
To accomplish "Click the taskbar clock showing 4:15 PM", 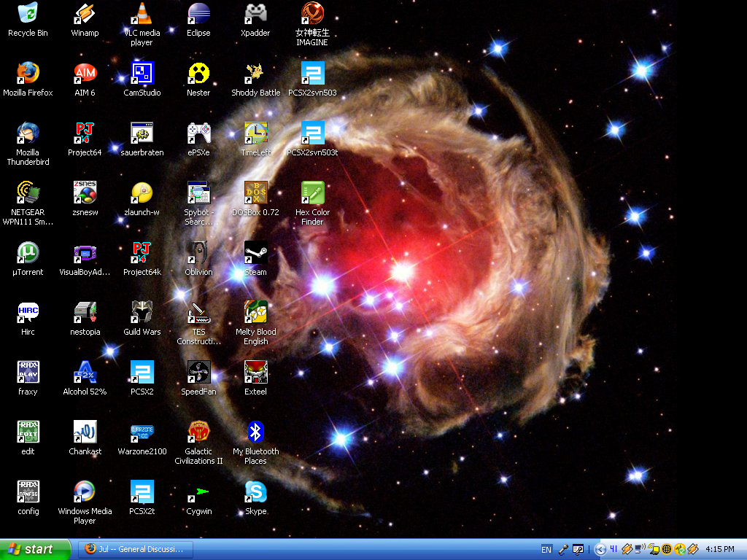I will point(720,550).
